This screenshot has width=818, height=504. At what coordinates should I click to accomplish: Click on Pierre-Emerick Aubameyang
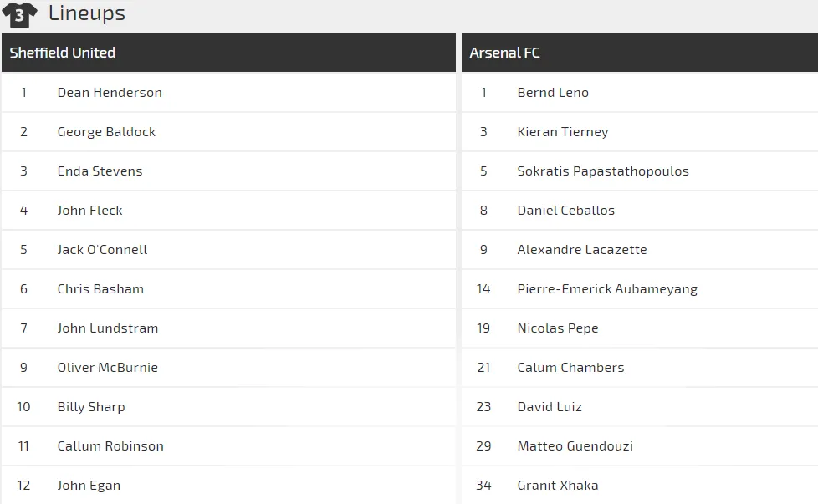click(x=607, y=289)
